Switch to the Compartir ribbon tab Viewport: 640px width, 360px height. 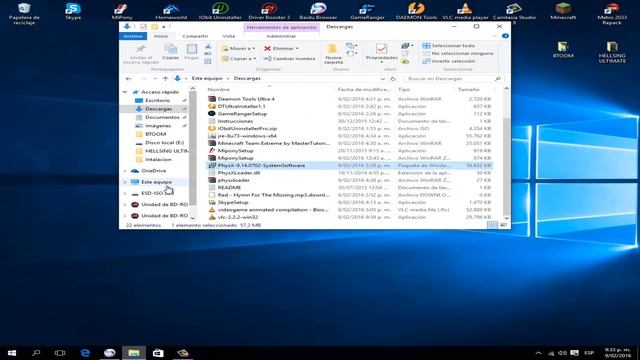click(x=195, y=36)
